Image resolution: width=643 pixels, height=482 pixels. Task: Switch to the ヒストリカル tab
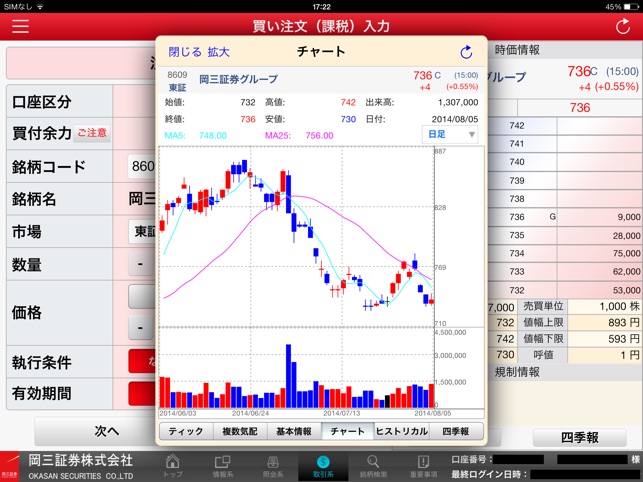(x=401, y=431)
